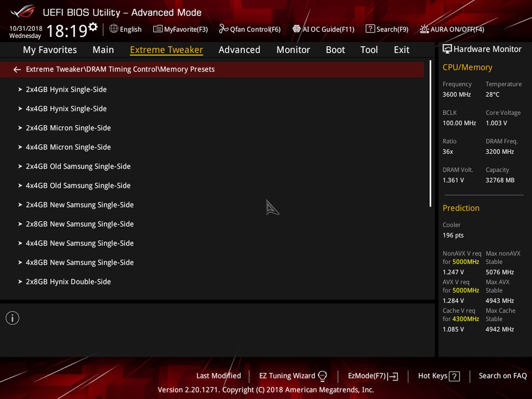532x399 pixels.
Task: Expand the 2x4GB Hynix Single-Side arrow
Action: pyautogui.click(x=20, y=90)
